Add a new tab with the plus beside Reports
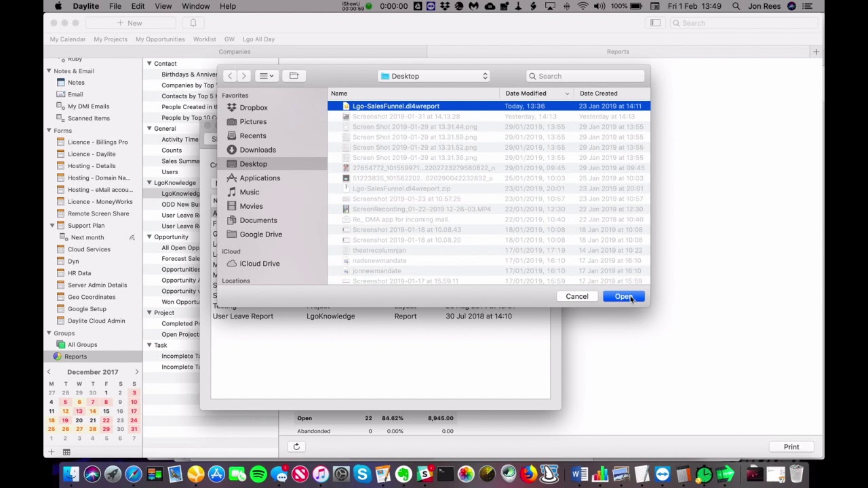 [816, 52]
